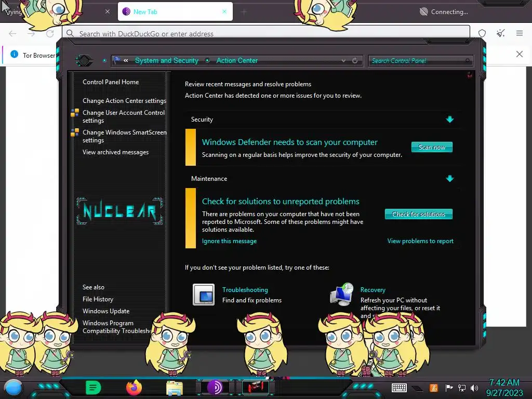
Task: Click the help icon in the Action Center corner
Action: (x=470, y=75)
